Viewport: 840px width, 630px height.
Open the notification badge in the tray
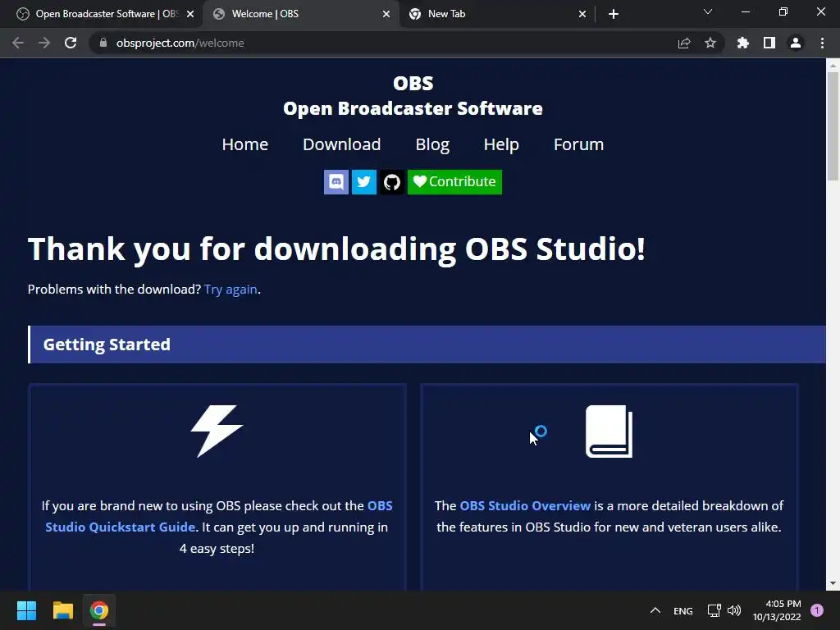(x=817, y=610)
